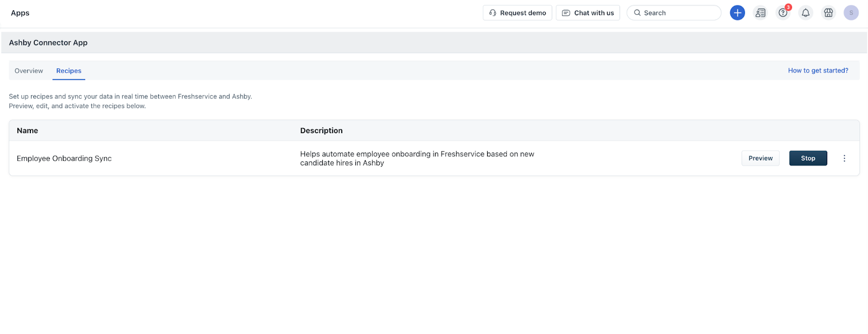Stop the Employee Onboarding Sync recipe
Image resolution: width=868 pixels, height=334 pixels.
tap(808, 158)
